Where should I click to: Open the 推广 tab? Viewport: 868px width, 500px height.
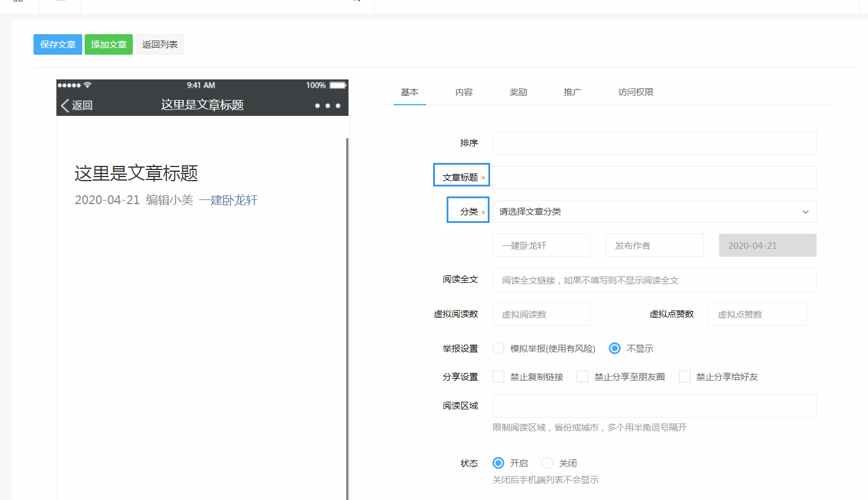(x=572, y=92)
